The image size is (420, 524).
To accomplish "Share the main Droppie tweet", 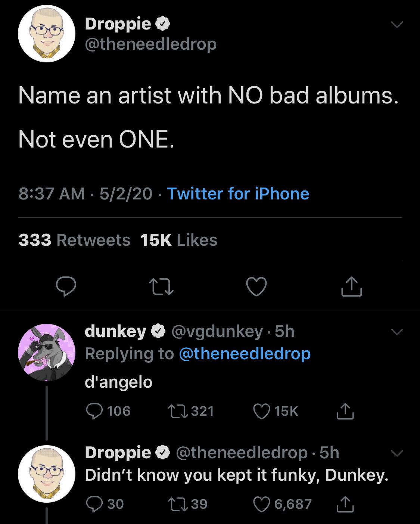I will pos(352,287).
